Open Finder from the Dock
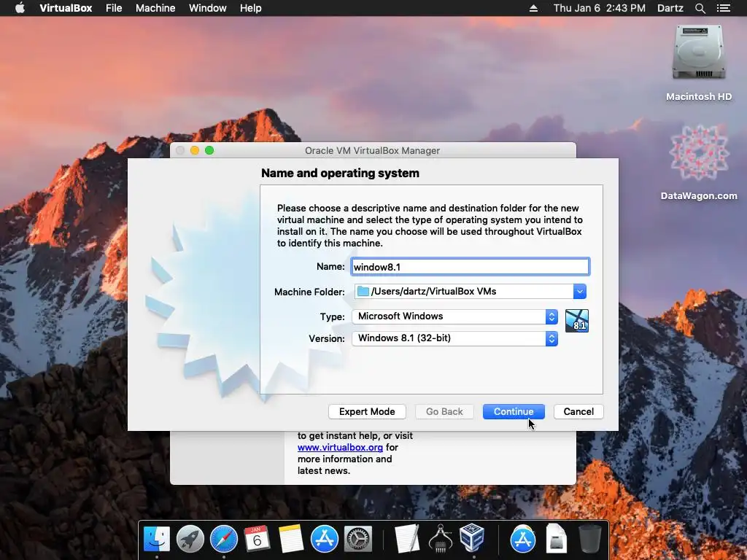Screen dimensions: 747x560 pos(157,539)
